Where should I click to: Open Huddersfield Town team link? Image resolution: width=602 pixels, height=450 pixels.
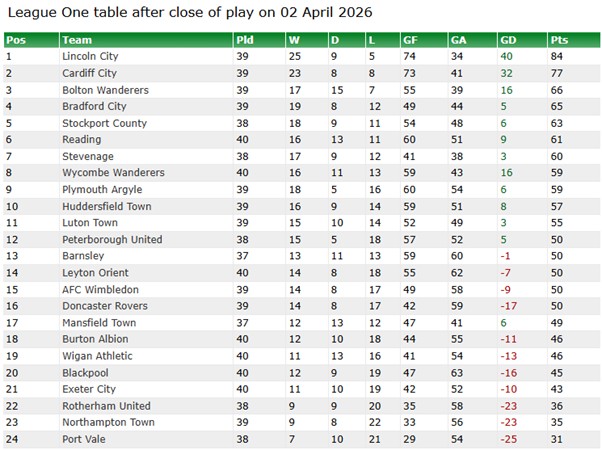click(106, 206)
